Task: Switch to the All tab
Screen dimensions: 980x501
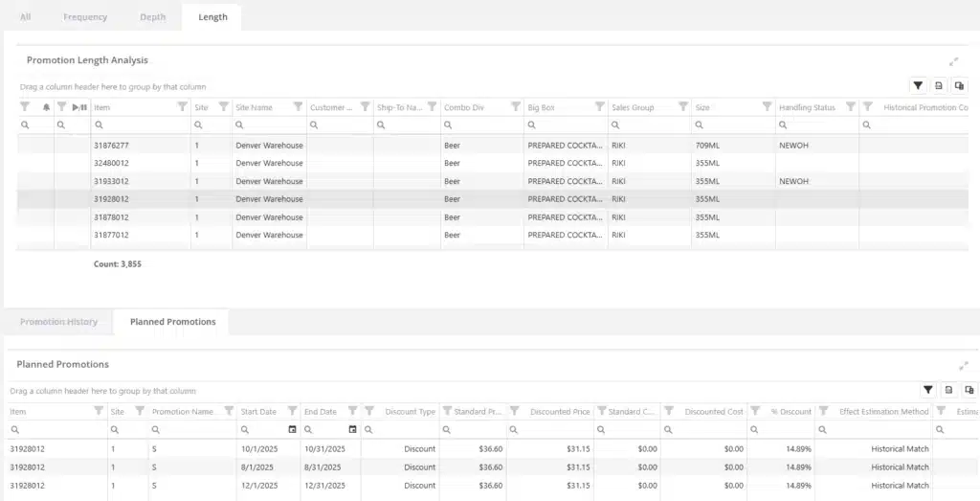Action: (26, 17)
